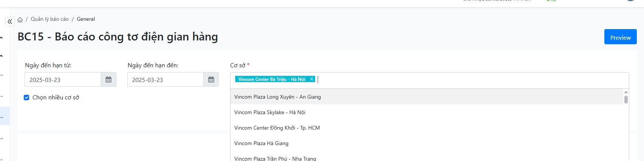The height and width of the screenshot is (161, 644).
Task: Select Vincom Plaza Hà Giang from list
Action: point(261,143)
